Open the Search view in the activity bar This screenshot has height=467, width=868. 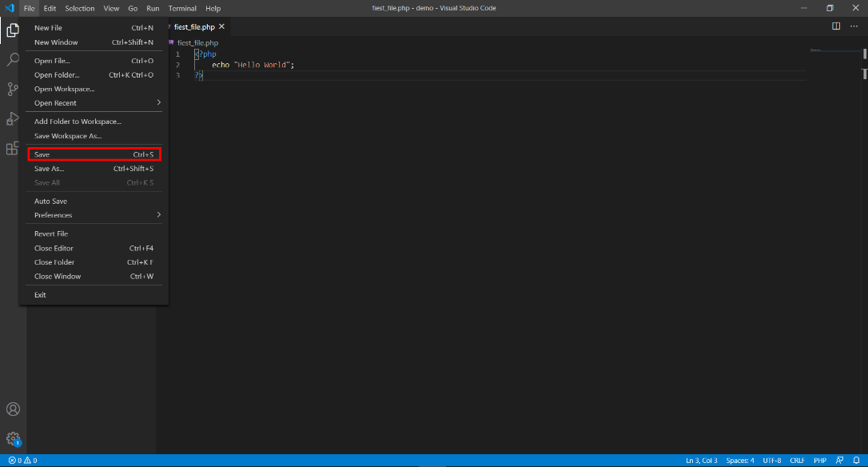tap(13, 59)
